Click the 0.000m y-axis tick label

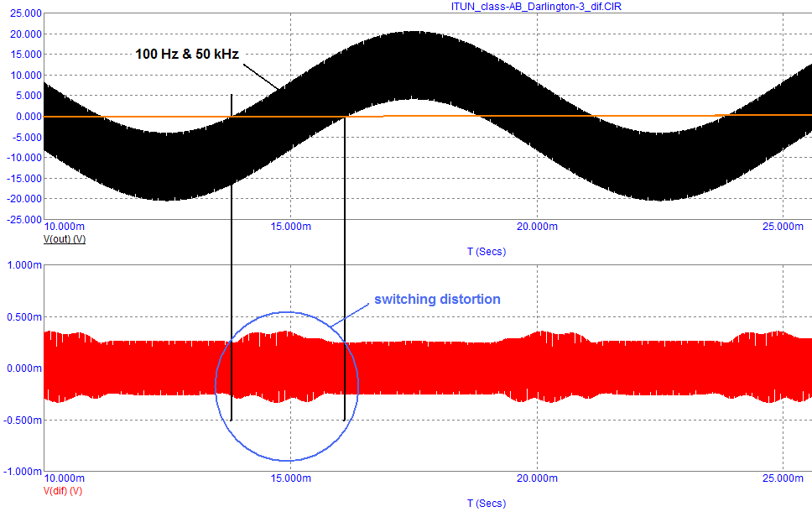[24, 368]
